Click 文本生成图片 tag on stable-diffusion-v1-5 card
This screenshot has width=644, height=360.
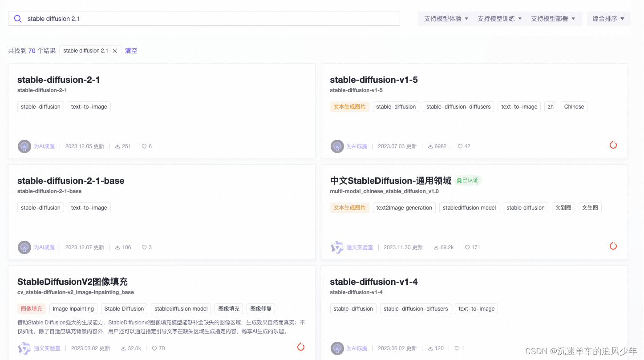pyautogui.click(x=349, y=107)
